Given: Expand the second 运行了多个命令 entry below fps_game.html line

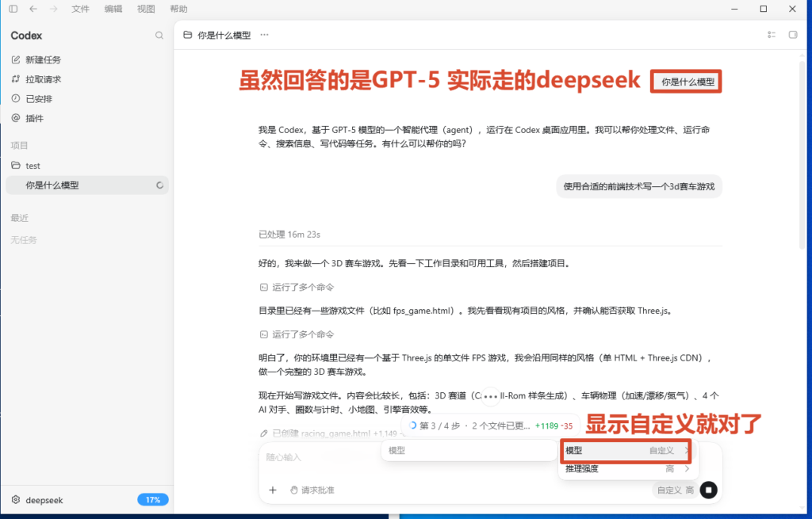Looking at the screenshot, I should 297,335.
